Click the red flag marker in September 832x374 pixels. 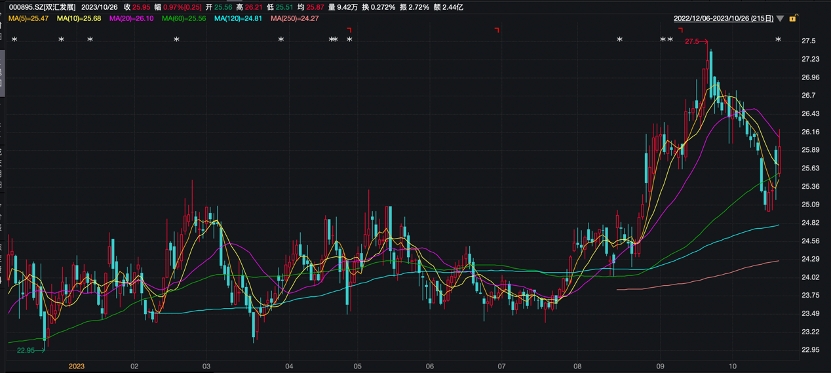(x=681, y=30)
